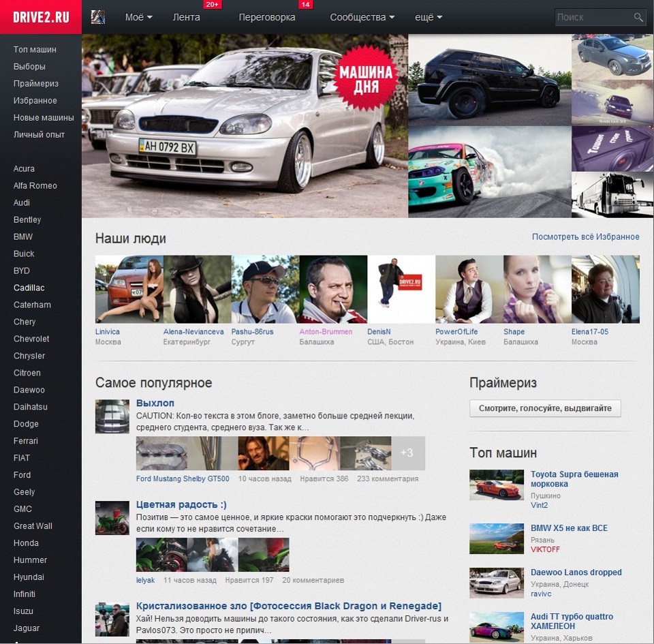Open the Цветная радость :) post
The width and height of the screenshot is (654, 644).
(x=181, y=505)
